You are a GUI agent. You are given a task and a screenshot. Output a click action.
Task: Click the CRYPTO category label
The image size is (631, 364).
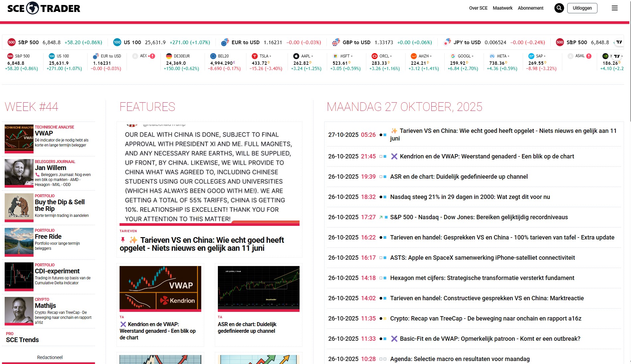point(42,300)
